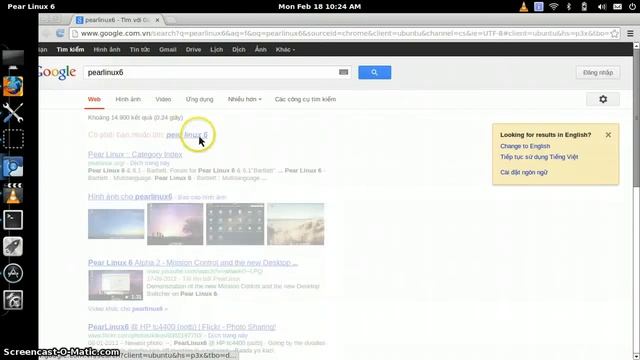Switch to the Video results tab
This screenshot has width=640, height=360.
pos(163,99)
